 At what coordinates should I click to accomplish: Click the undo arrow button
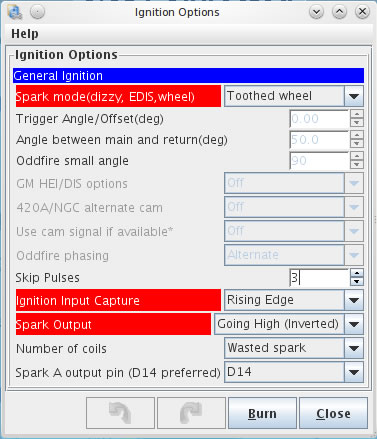[x=120, y=413]
